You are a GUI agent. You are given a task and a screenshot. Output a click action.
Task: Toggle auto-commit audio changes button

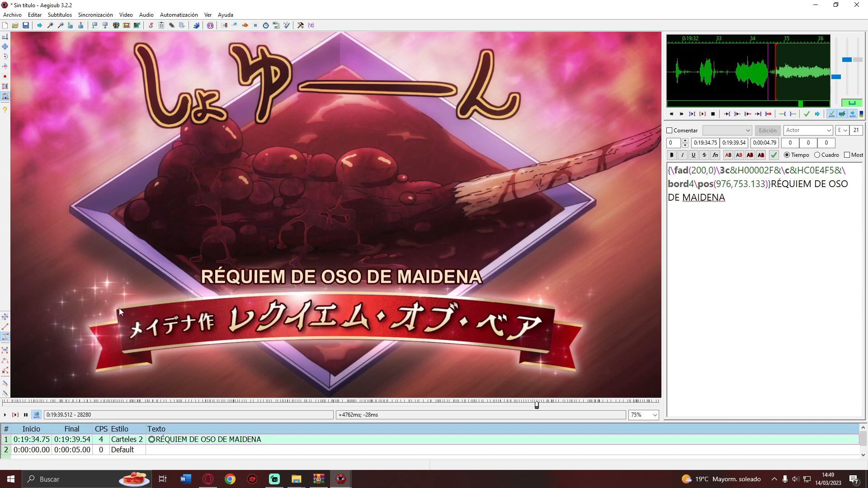pos(831,114)
